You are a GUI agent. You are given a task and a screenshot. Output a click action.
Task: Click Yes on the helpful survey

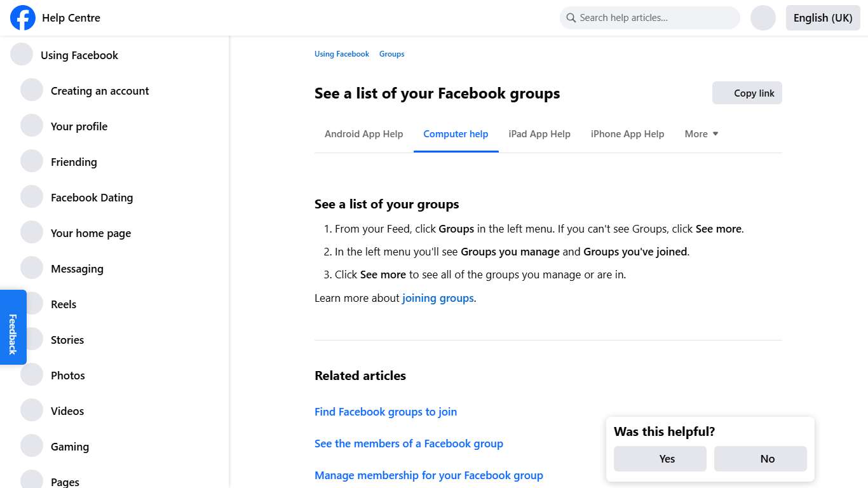coord(660,458)
